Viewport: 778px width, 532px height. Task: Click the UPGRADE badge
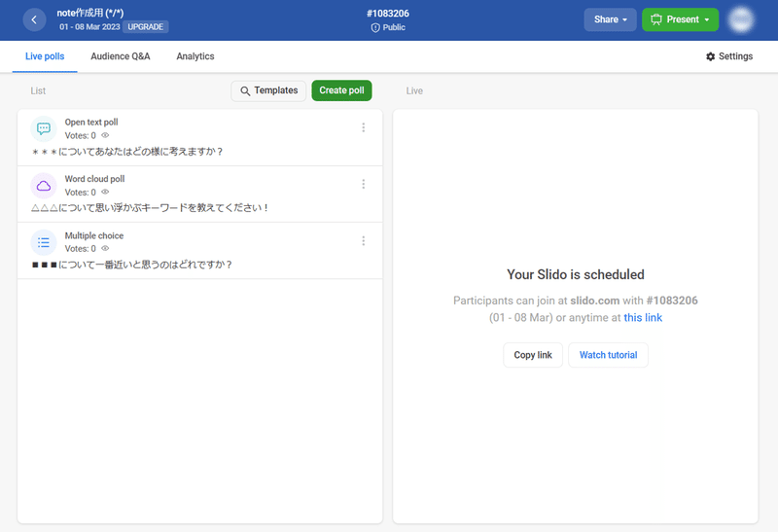(145, 27)
